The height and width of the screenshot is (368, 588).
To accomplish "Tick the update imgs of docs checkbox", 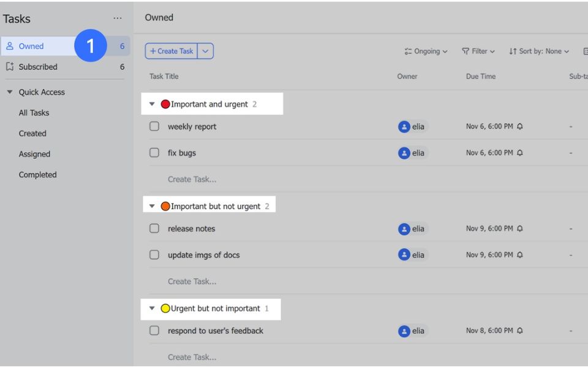I will [154, 255].
